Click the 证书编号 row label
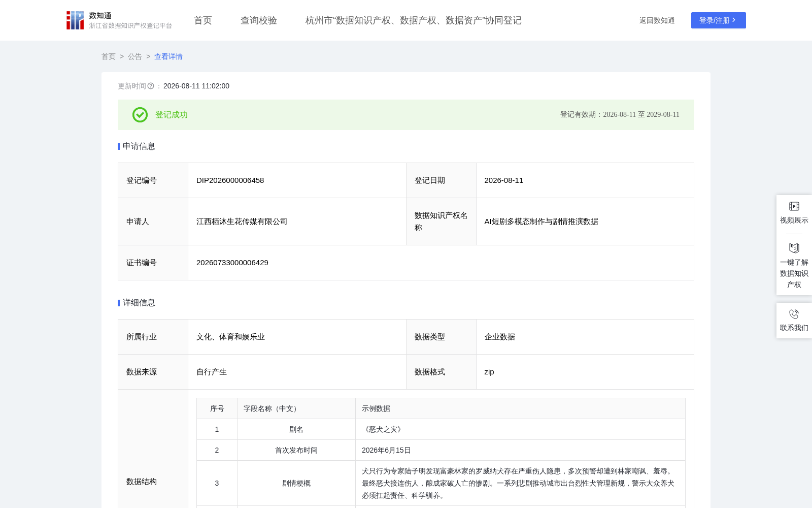The height and width of the screenshot is (508, 812). tap(142, 263)
